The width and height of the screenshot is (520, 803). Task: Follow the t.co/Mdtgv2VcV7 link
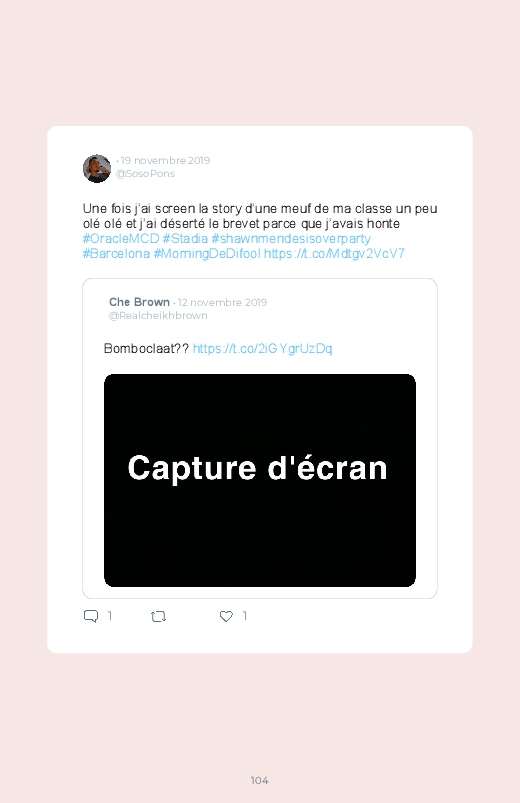(x=334, y=253)
